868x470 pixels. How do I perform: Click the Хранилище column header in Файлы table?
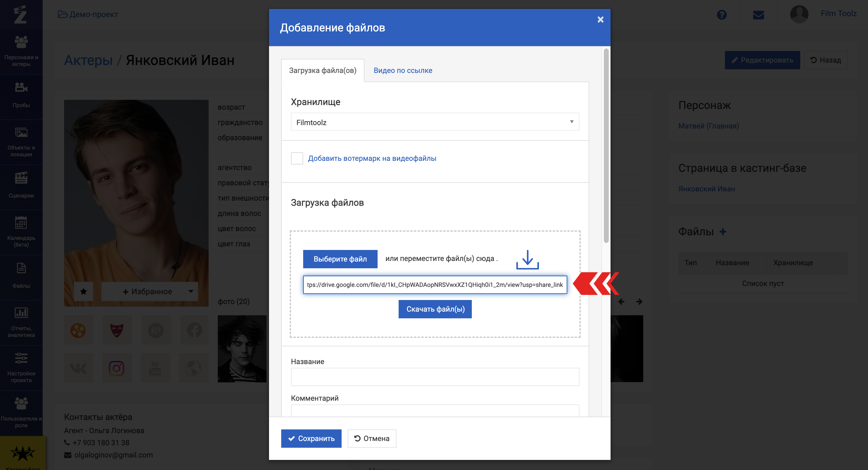[x=793, y=263]
